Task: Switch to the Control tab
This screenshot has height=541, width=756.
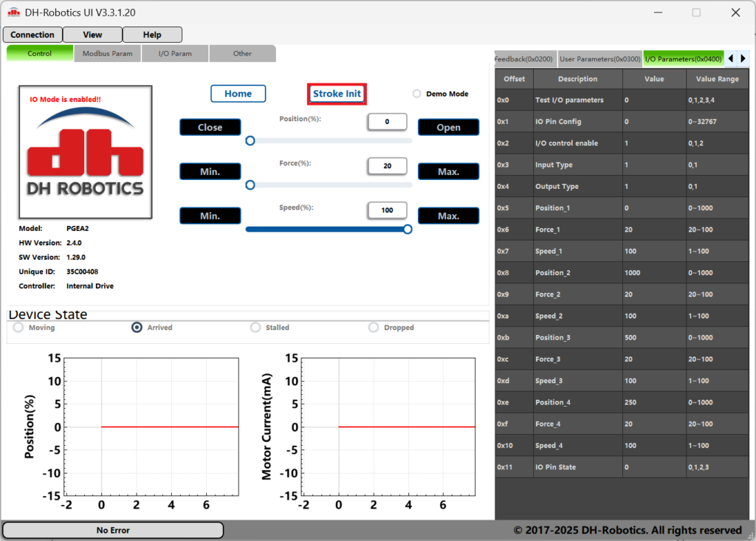Action: tap(40, 54)
